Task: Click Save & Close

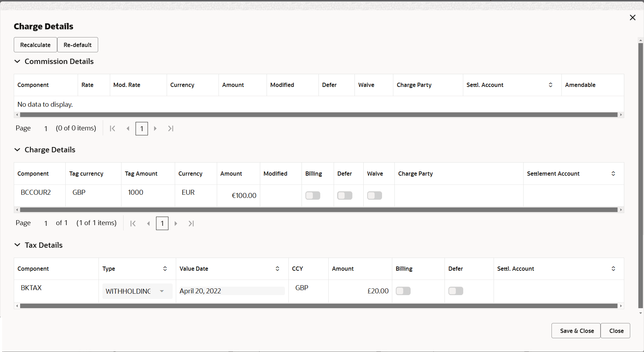Action: [576, 330]
